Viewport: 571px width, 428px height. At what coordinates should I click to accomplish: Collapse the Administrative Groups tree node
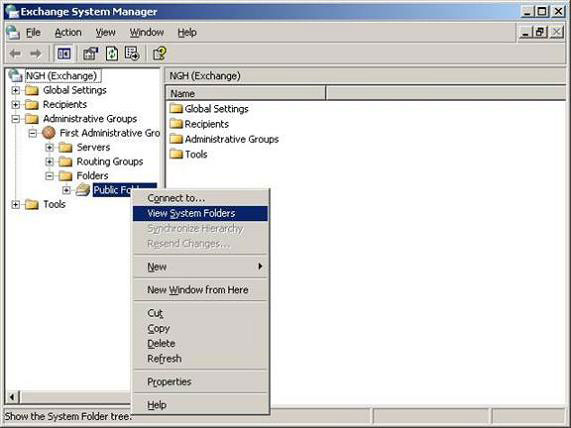coord(16,119)
